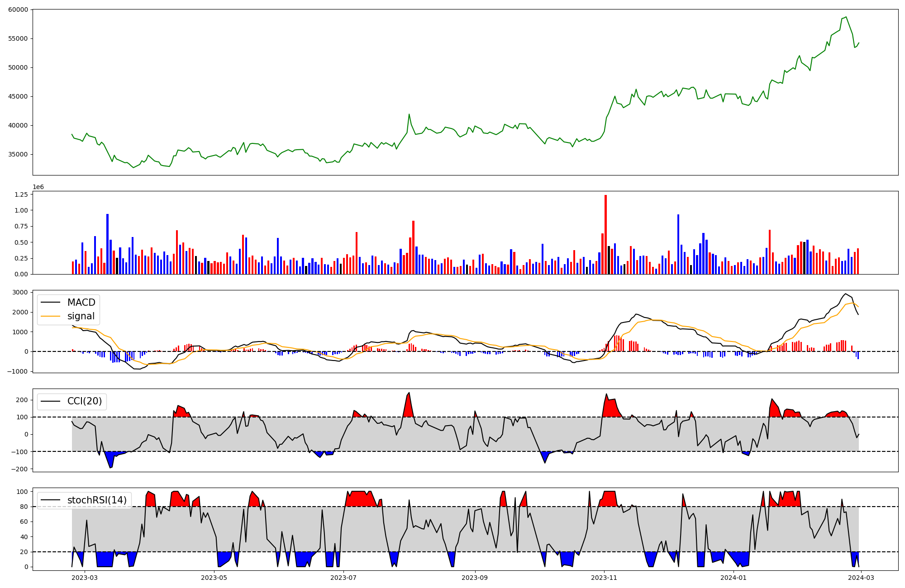Click the CCI(20) legend entry
Viewport: 905px width, 588px height.
pos(84,401)
